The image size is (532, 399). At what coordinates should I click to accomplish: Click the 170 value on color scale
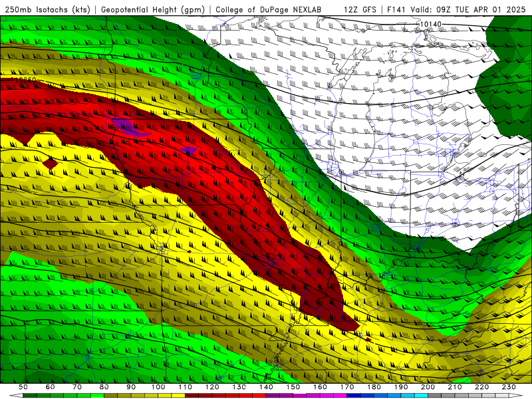pyautogui.click(x=346, y=387)
